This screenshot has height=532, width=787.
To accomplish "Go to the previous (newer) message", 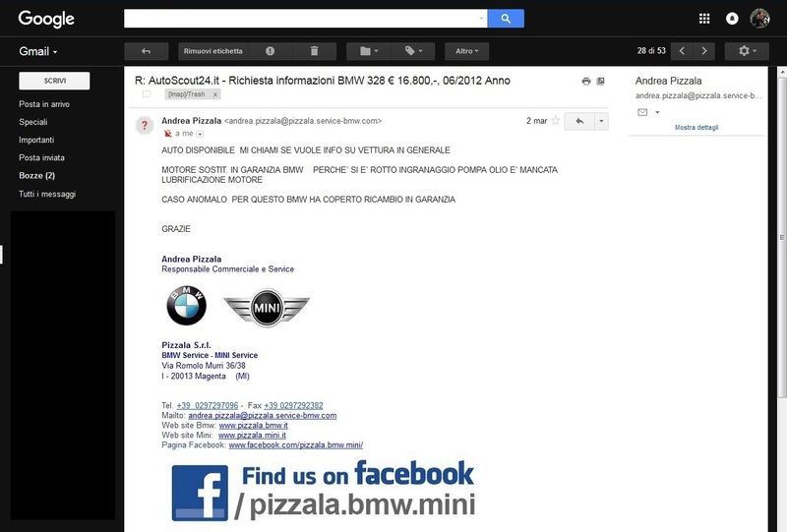I will click(682, 51).
